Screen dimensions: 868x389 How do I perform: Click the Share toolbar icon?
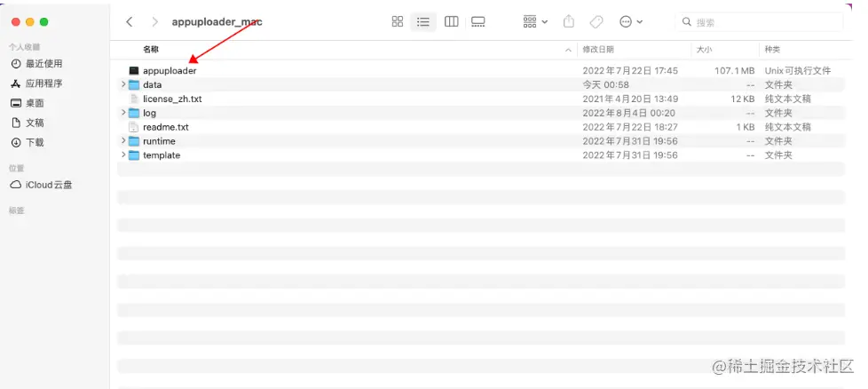pos(569,21)
